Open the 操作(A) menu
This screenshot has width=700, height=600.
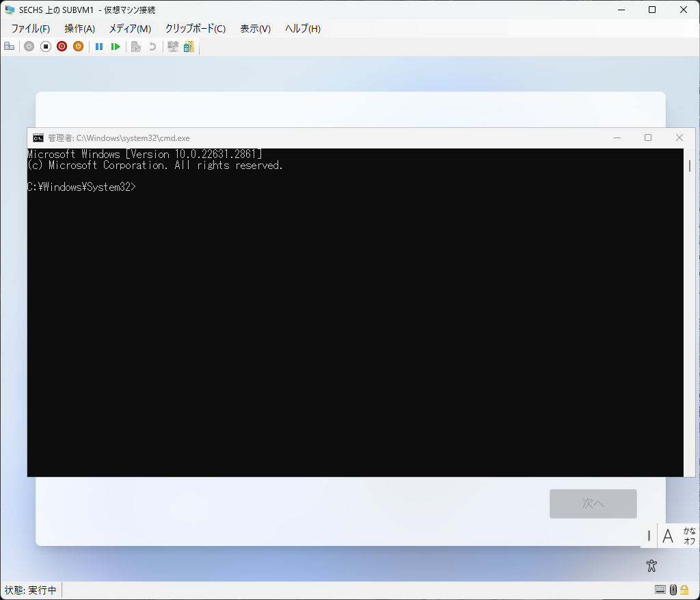pos(79,29)
